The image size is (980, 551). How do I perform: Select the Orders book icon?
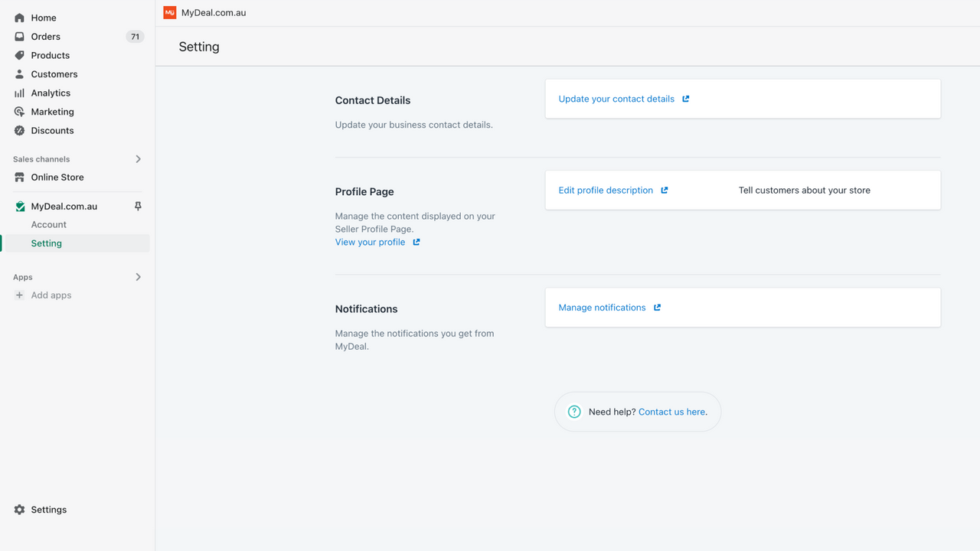(18, 36)
